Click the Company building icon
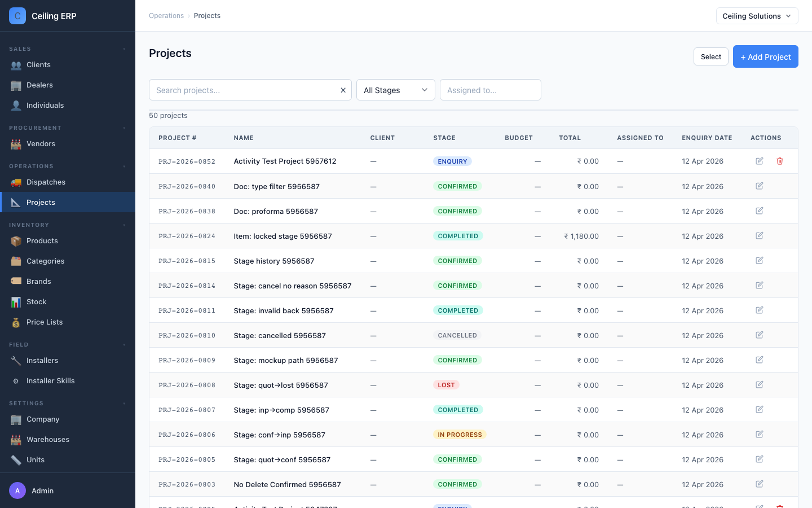Viewport: 812px width, 508px height. click(x=16, y=419)
